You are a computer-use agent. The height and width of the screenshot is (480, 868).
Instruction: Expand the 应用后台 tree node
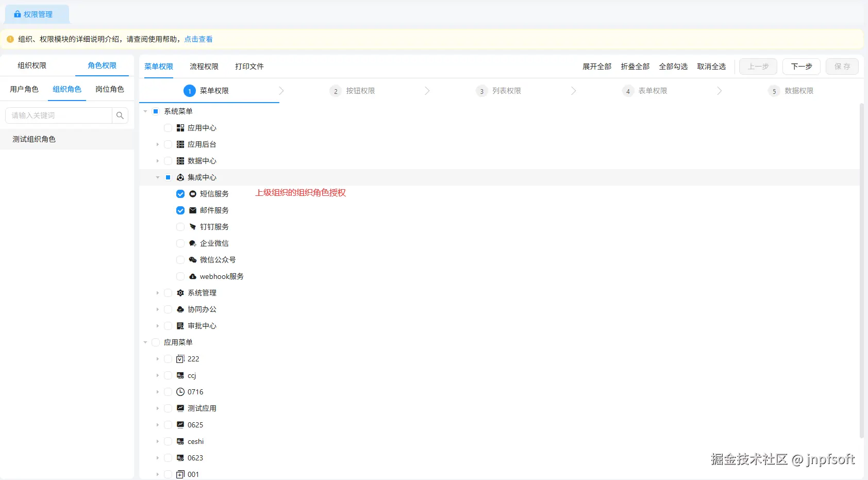(158, 144)
